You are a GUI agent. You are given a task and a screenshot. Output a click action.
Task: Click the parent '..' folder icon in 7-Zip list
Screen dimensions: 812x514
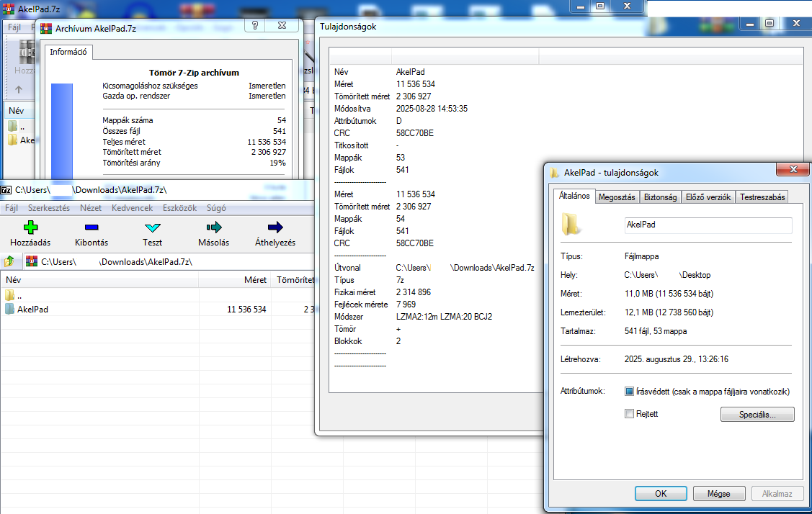9,296
